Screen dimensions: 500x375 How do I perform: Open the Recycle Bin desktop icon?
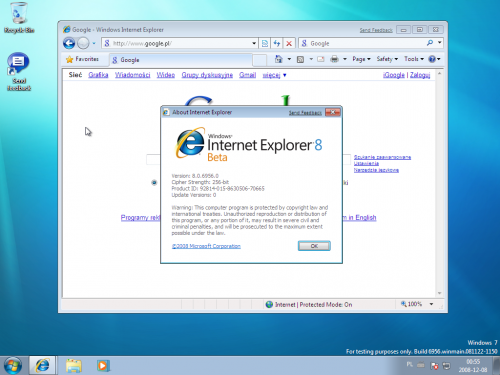[19, 18]
